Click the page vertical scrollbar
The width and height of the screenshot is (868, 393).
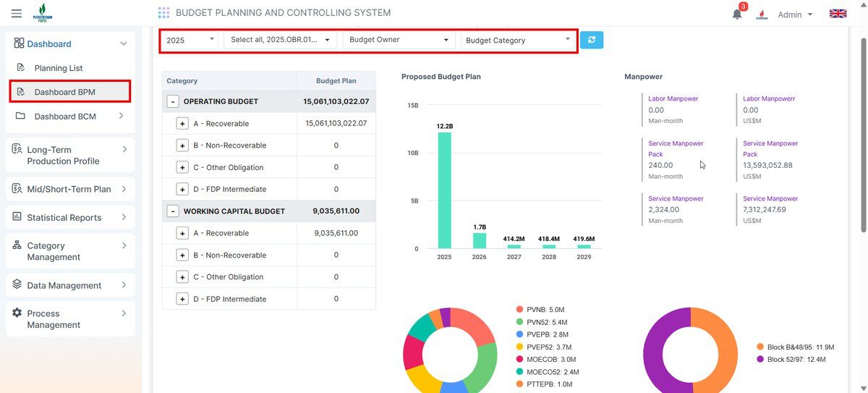(x=862, y=134)
